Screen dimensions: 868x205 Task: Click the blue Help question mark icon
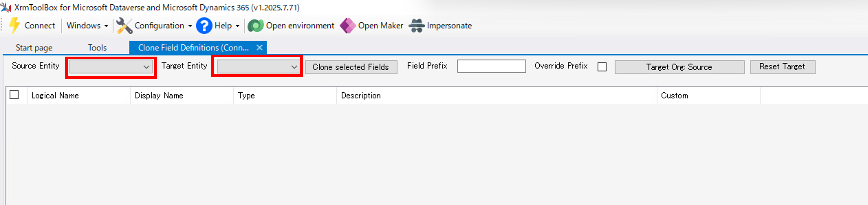click(204, 26)
